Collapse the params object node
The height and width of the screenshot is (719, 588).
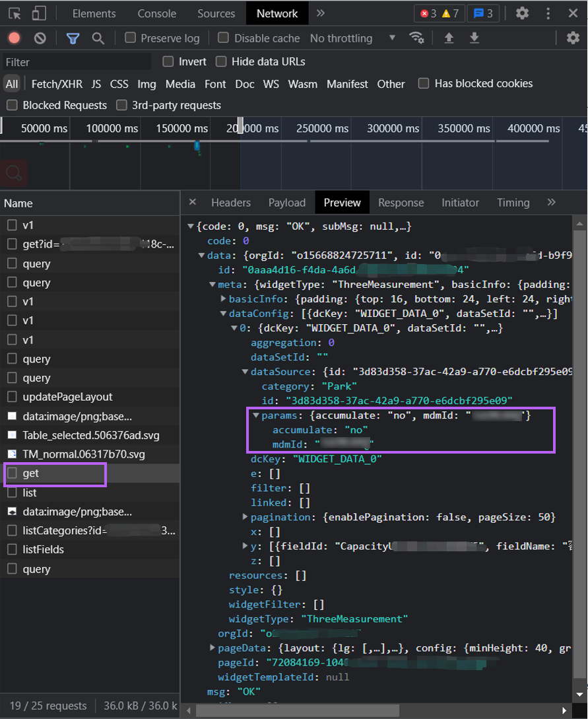[x=256, y=416]
